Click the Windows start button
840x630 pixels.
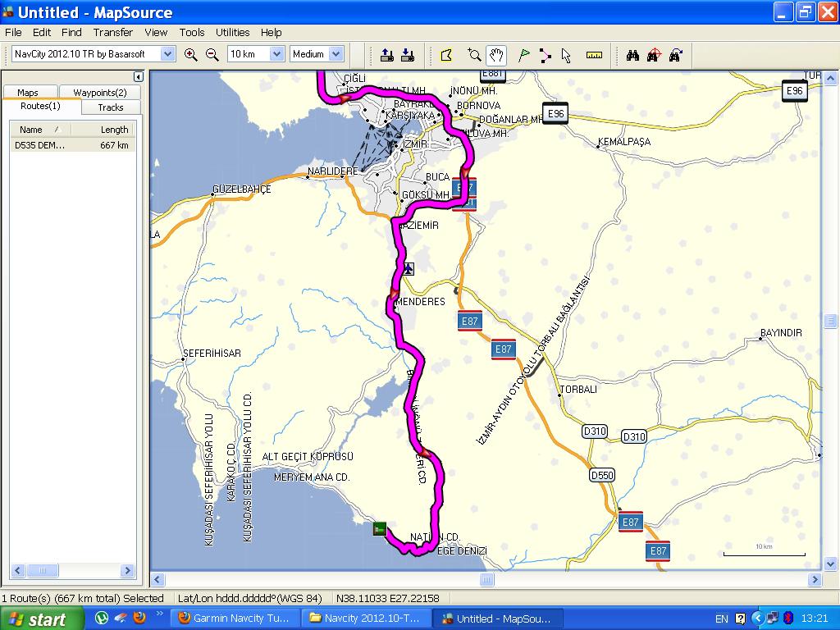point(42,619)
